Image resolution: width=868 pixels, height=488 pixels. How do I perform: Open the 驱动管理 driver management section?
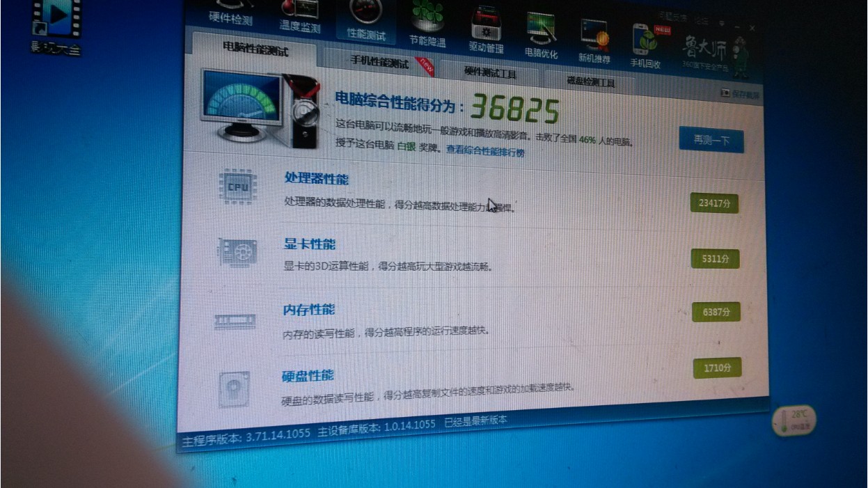[x=486, y=31]
